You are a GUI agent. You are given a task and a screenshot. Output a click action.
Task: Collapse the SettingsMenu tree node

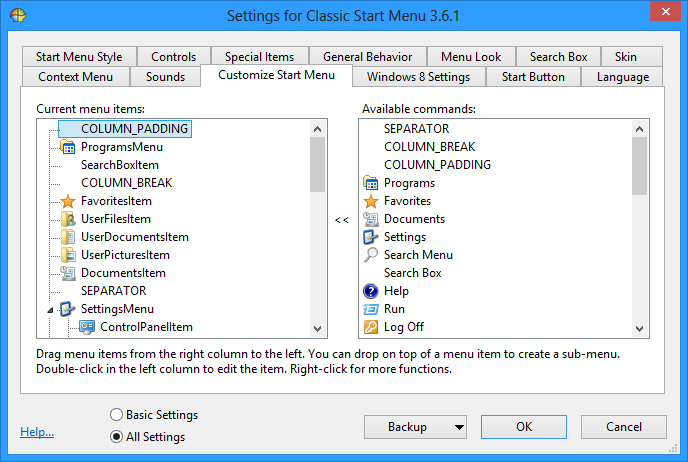pyautogui.click(x=50, y=310)
